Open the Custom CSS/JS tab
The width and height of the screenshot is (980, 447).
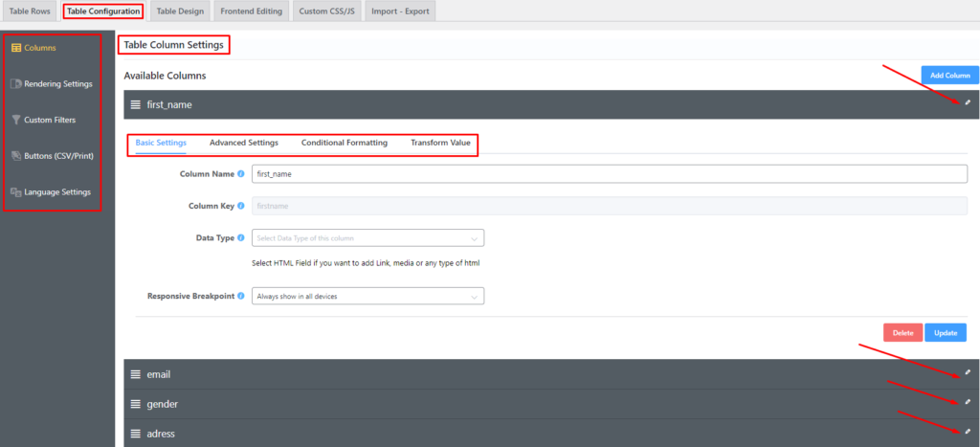pyautogui.click(x=327, y=11)
